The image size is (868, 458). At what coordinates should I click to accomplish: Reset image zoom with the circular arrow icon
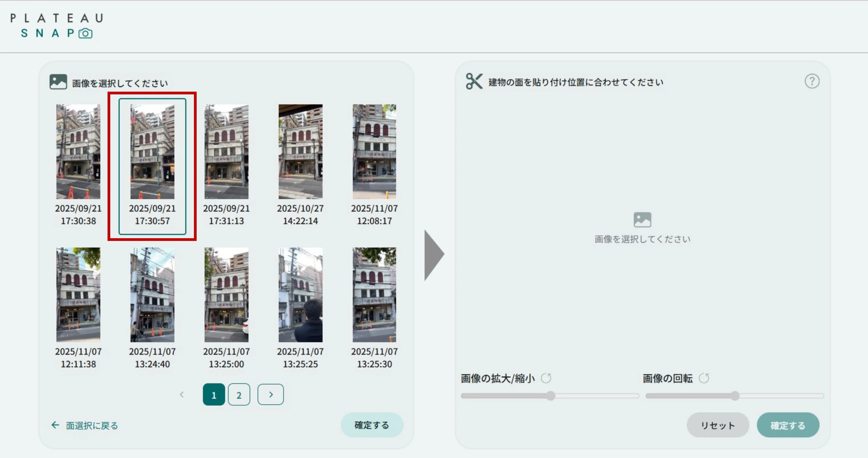point(546,378)
